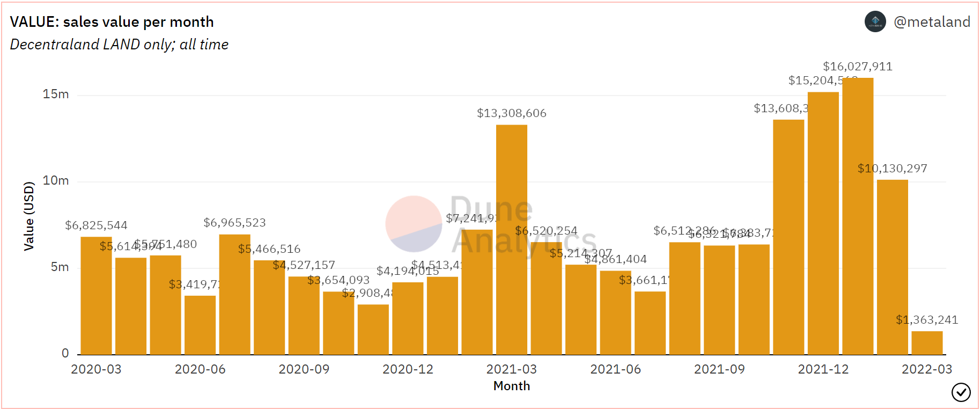980x409 pixels.
Task: Click the 'Decentraland LAND only; all time' subtitle
Action: 119,45
